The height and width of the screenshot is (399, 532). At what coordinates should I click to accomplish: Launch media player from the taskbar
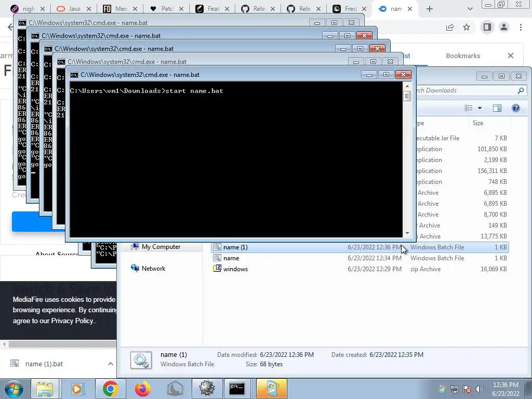coord(77,389)
